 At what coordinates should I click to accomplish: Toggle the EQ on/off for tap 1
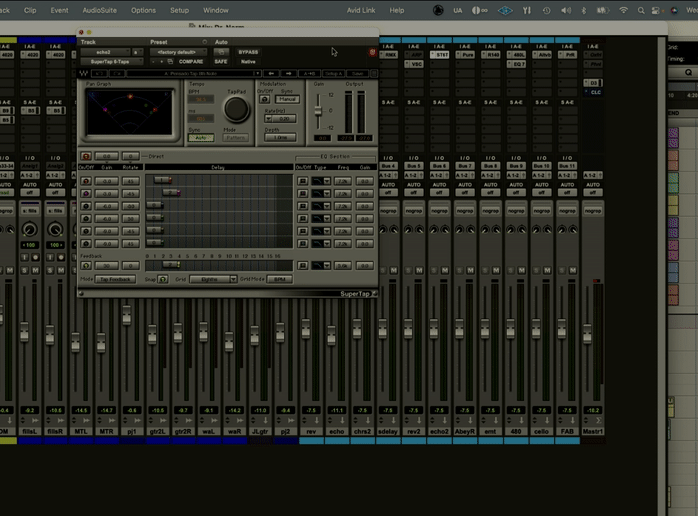(303, 181)
